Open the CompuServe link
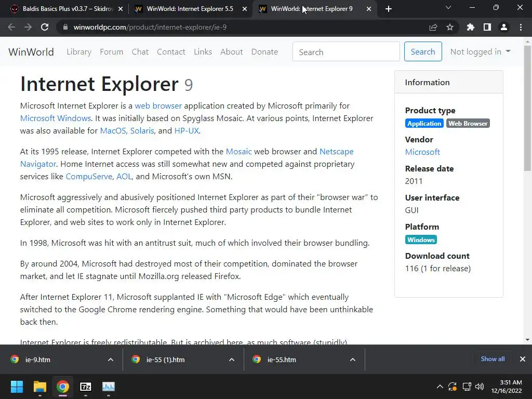 tap(89, 177)
